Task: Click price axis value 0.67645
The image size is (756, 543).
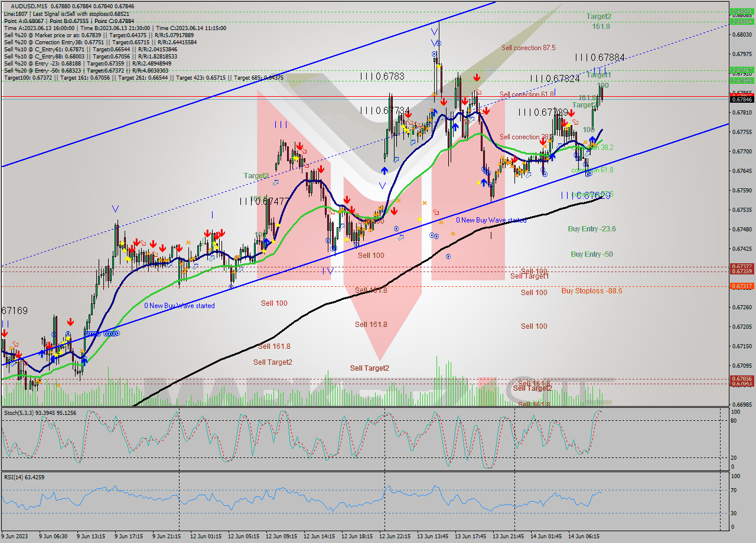Action: coord(742,171)
